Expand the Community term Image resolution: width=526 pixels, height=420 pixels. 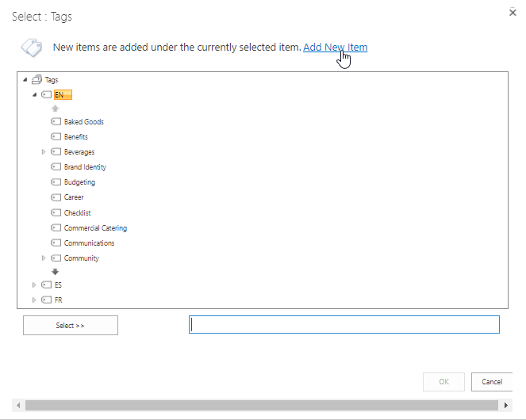click(44, 258)
